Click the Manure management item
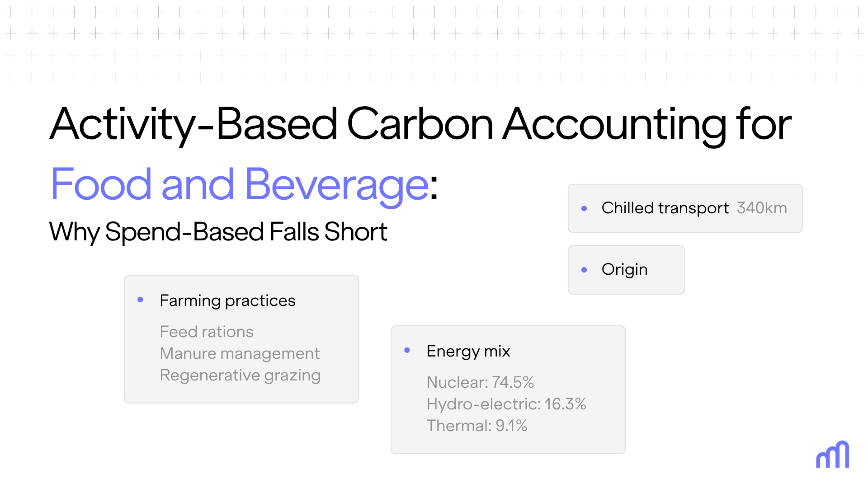The width and height of the screenshot is (868, 488). [240, 353]
